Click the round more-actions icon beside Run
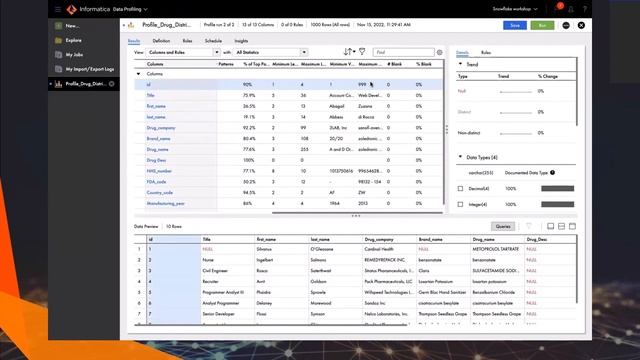The height and width of the screenshot is (360, 640). pos(566,25)
